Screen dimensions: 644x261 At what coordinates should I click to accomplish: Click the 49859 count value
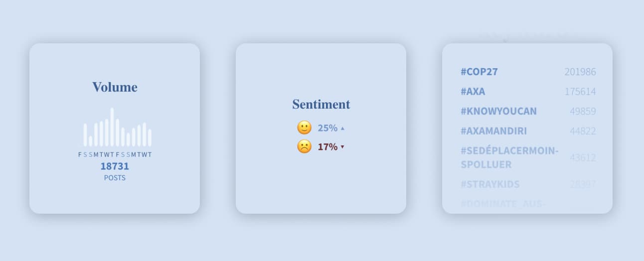coord(583,111)
